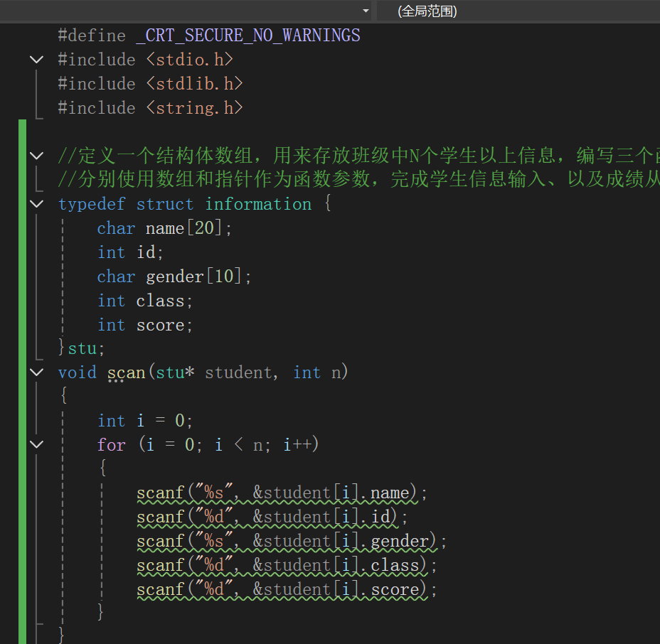Screen dimensions: 660x644
Task: Click the first comment line starting 定义一个结构体数组
Action: pos(358,156)
